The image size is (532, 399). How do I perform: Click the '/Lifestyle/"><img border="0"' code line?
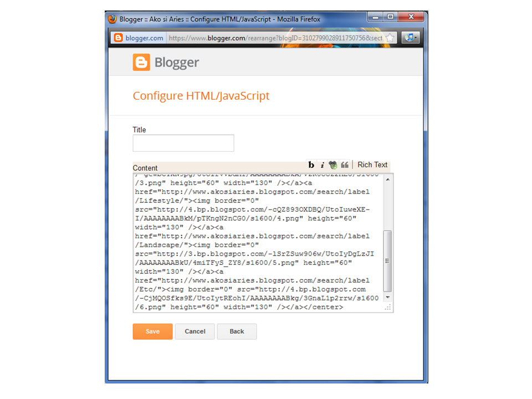pos(197,201)
